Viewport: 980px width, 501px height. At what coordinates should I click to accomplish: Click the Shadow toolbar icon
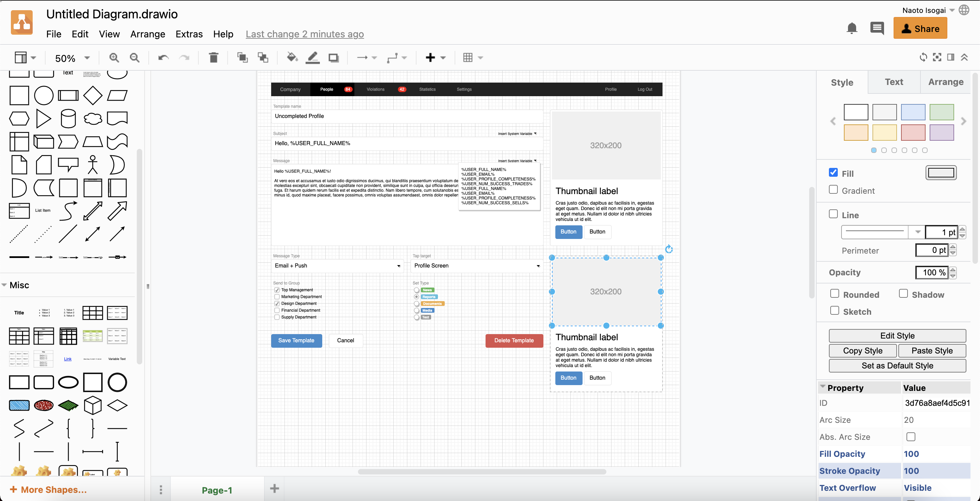[333, 58]
